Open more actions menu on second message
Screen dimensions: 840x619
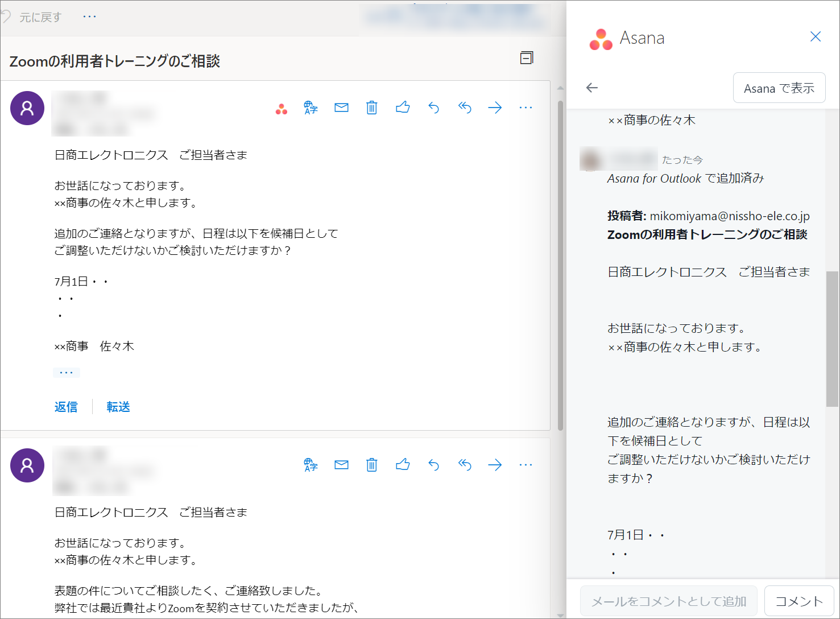(526, 465)
